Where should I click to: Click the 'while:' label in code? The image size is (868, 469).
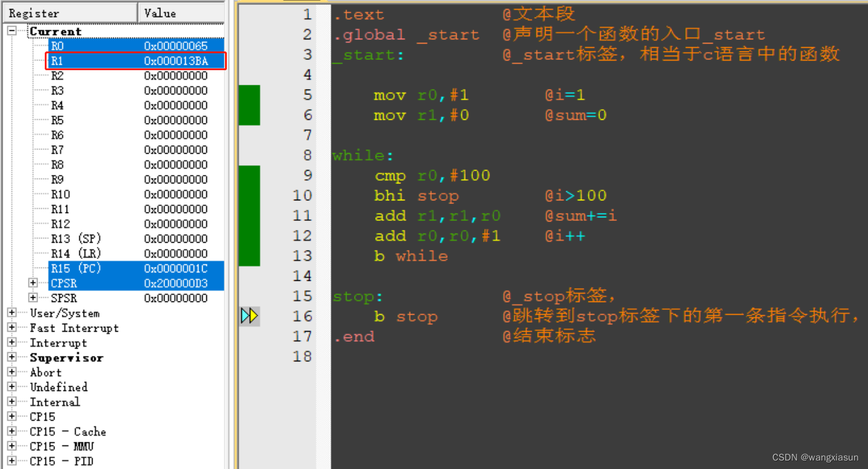click(363, 156)
